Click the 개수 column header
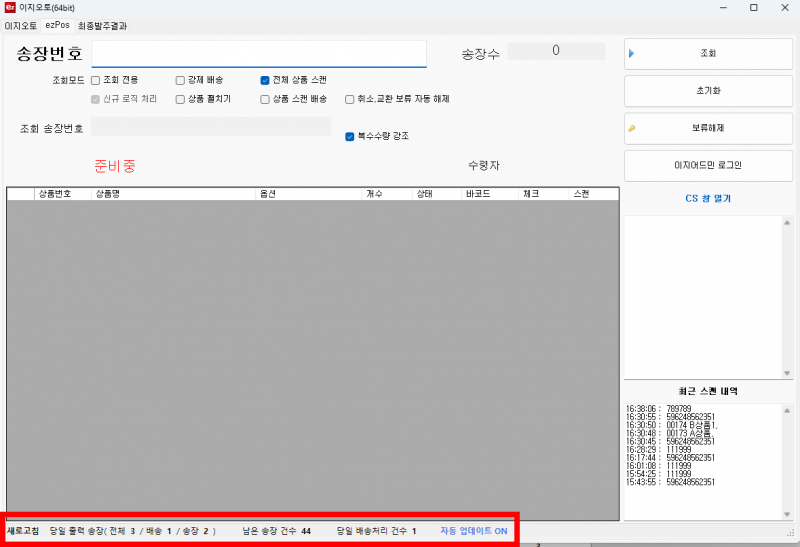800x547 pixels. click(x=387, y=194)
